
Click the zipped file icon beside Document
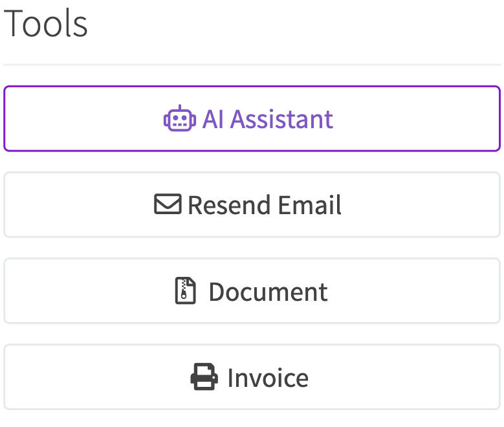click(185, 290)
